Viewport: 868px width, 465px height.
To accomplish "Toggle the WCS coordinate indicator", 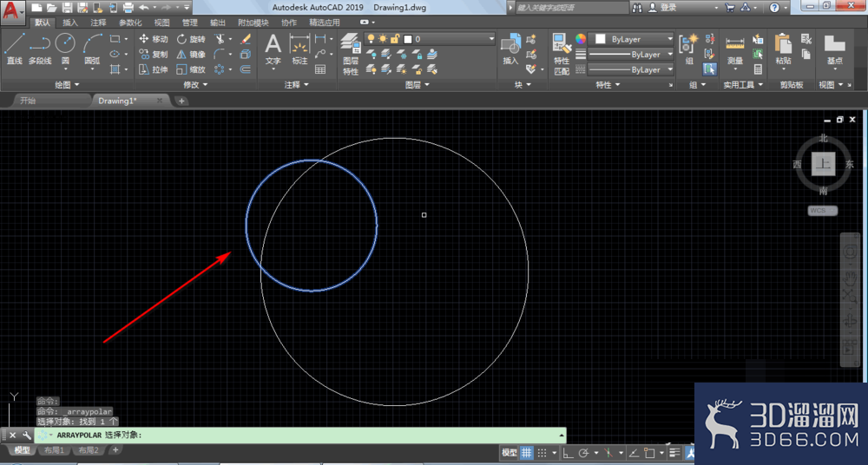I will tap(822, 210).
